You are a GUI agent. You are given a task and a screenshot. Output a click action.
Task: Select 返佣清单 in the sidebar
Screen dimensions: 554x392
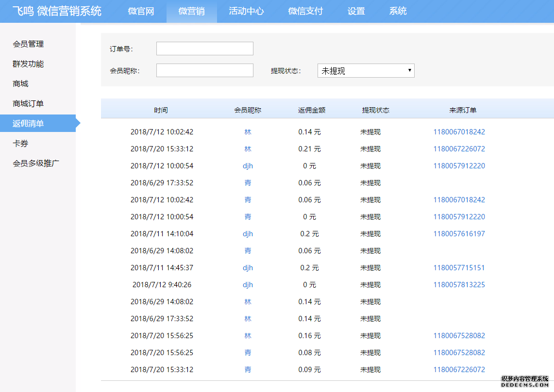38,123
